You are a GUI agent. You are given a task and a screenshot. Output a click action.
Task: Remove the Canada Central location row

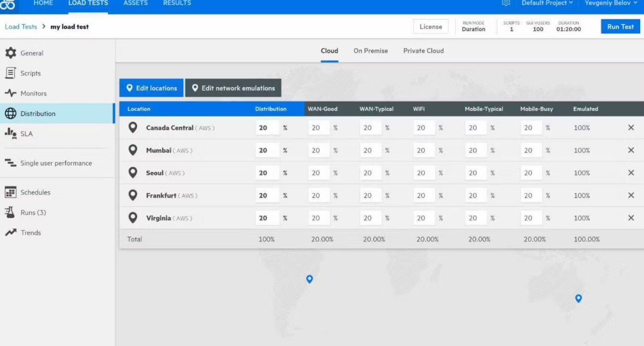pyautogui.click(x=631, y=128)
